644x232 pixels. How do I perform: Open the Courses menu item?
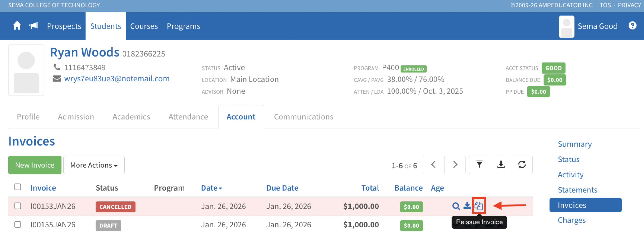[144, 26]
